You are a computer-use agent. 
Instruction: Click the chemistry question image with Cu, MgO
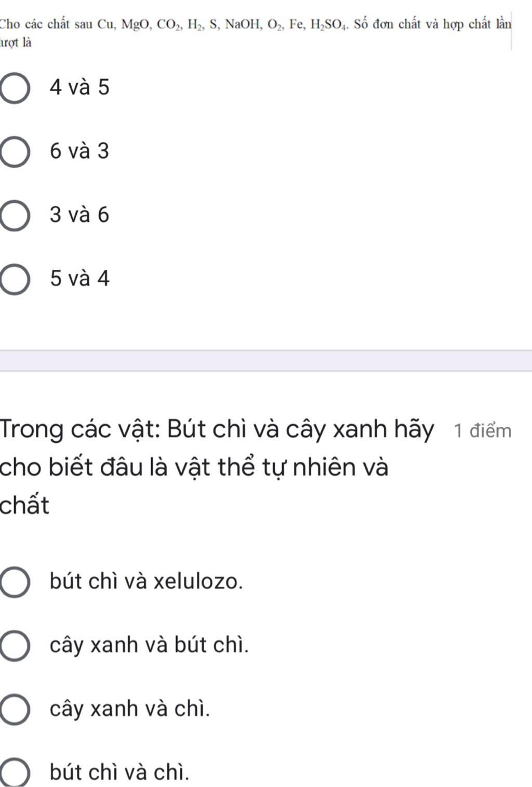pyautogui.click(x=256, y=31)
